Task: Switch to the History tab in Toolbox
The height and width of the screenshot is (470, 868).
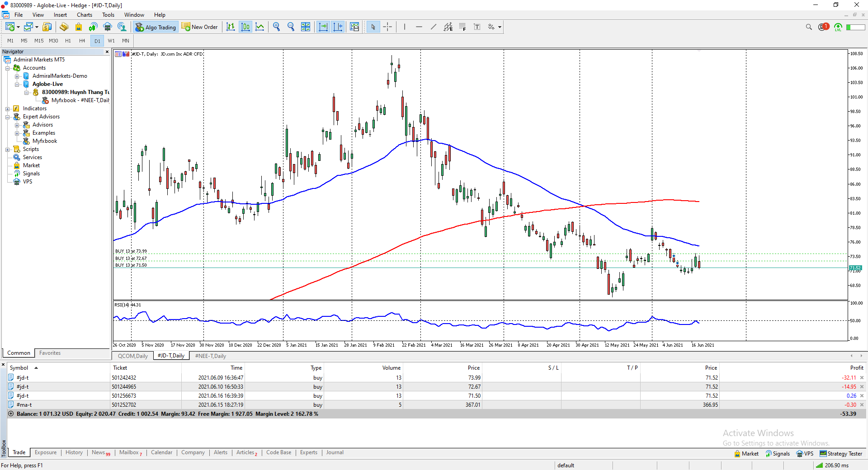Action: [74, 452]
